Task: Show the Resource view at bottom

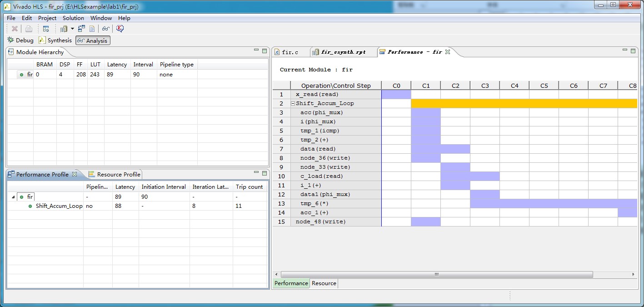Action: tap(324, 283)
